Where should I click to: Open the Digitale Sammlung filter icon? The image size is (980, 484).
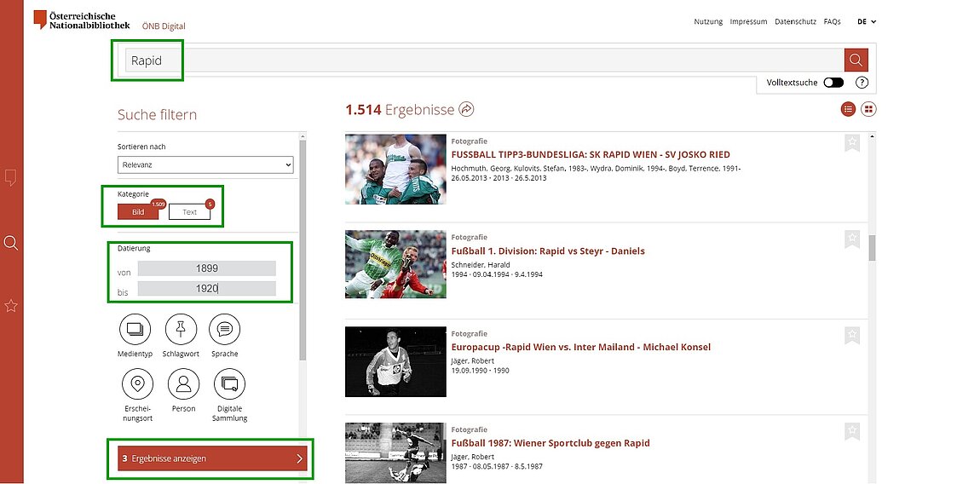(x=229, y=383)
